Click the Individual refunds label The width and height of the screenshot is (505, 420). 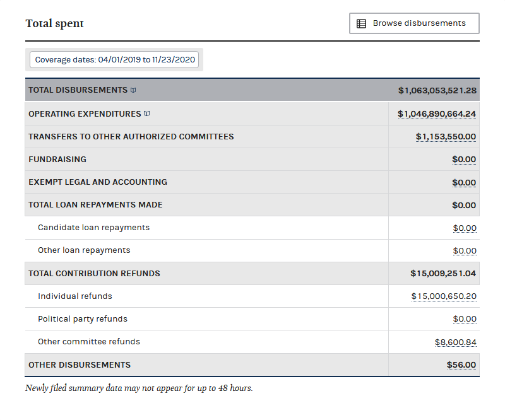(75, 296)
